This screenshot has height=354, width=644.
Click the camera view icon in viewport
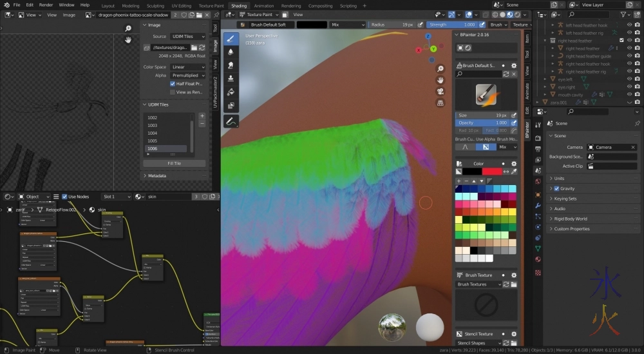point(440,91)
